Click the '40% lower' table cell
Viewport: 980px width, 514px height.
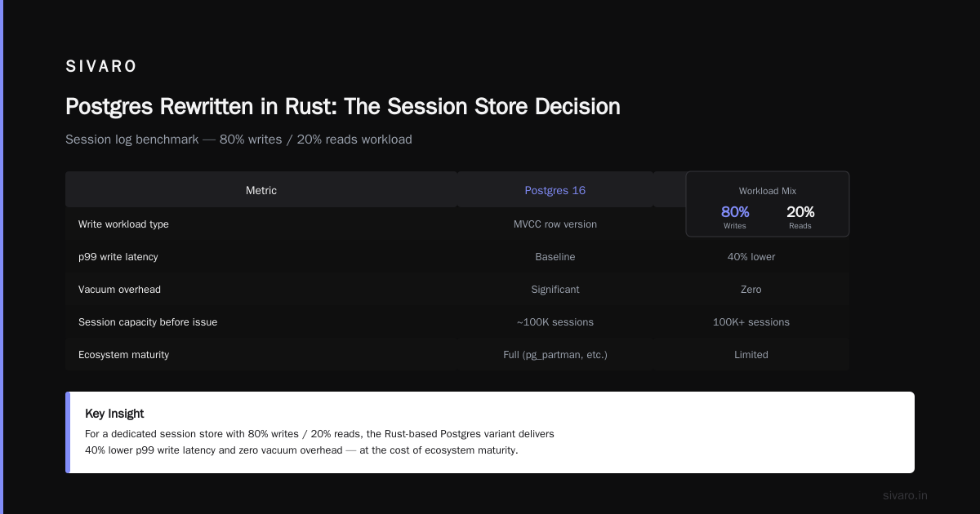(751, 256)
